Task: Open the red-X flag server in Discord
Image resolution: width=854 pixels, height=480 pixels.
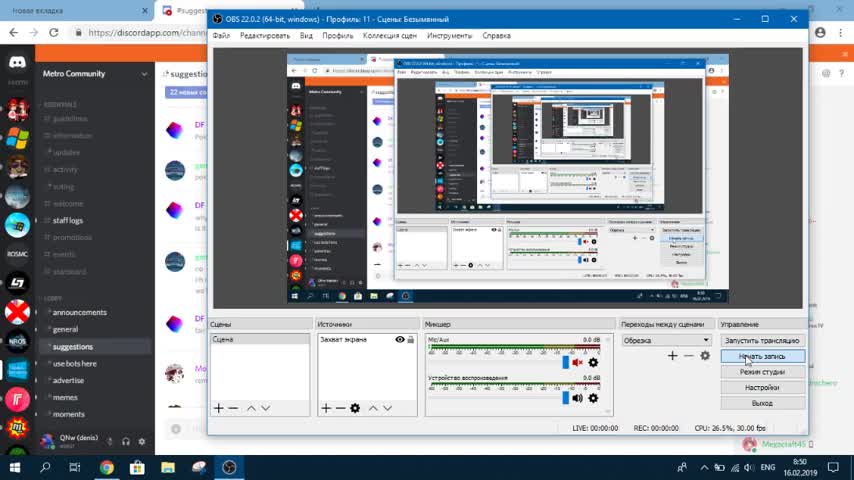Action: point(17,312)
